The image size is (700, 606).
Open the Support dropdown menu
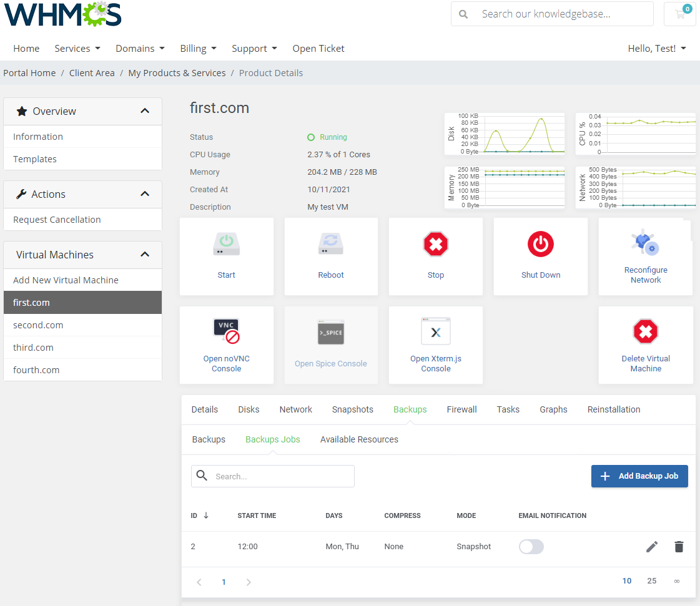pos(255,48)
